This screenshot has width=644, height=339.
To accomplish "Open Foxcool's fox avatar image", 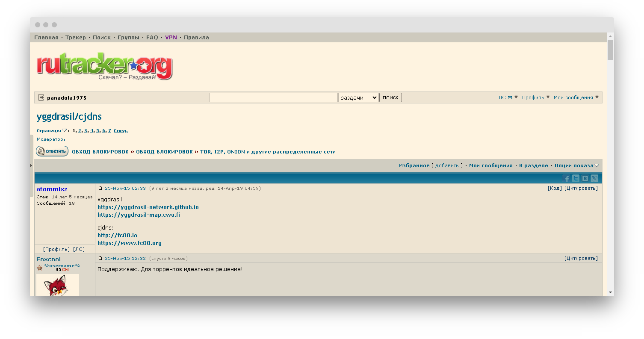I will (x=58, y=285).
